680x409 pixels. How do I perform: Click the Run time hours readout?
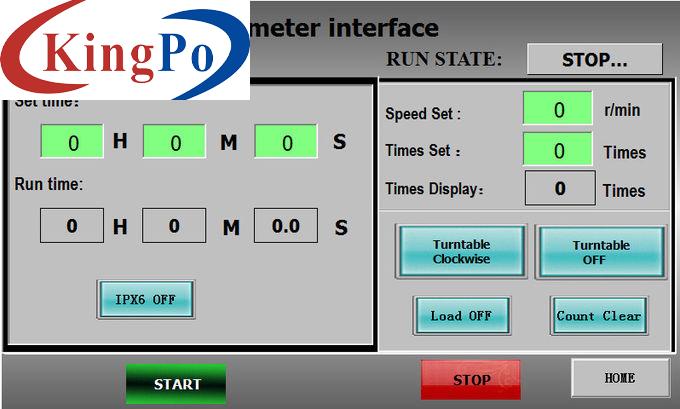click(72, 226)
